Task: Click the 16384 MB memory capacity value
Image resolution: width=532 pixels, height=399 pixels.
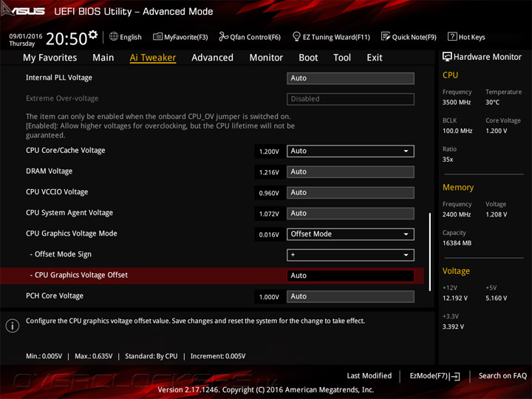Action: click(x=457, y=243)
